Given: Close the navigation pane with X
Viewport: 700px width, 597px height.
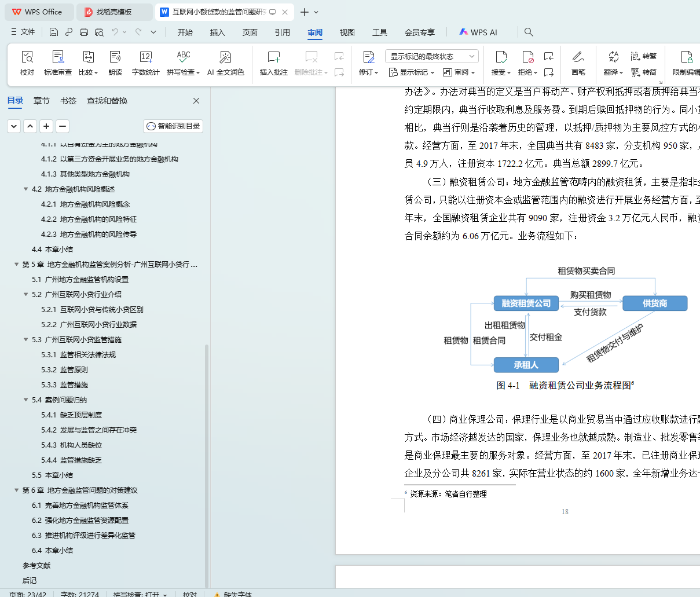Looking at the screenshot, I should point(196,101).
